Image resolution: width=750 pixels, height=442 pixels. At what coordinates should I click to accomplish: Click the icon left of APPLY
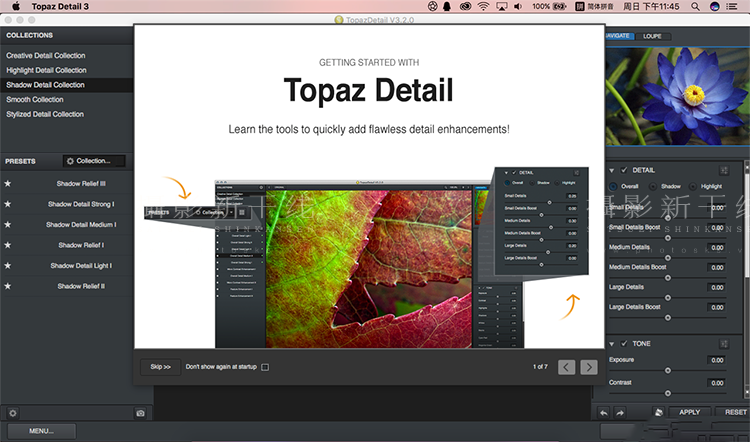click(x=659, y=412)
